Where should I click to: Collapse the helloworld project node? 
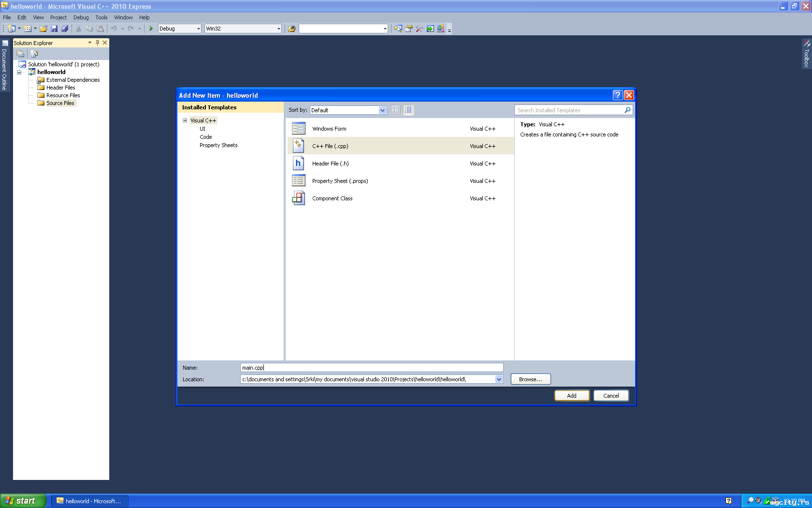(19, 72)
